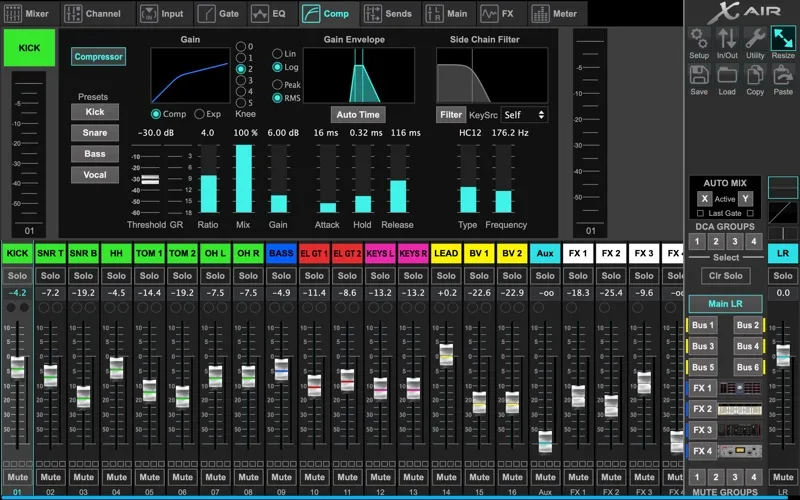The height and width of the screenshot is (500, 800).
Task: Select the EL GT 1 channel label
Action: click(314, 253)
